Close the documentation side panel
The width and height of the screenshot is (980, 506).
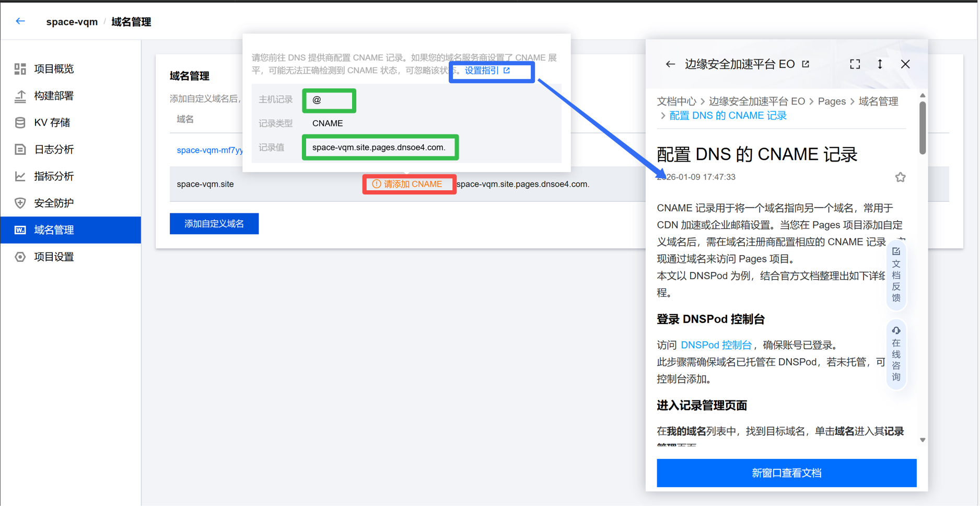point(905,64)
